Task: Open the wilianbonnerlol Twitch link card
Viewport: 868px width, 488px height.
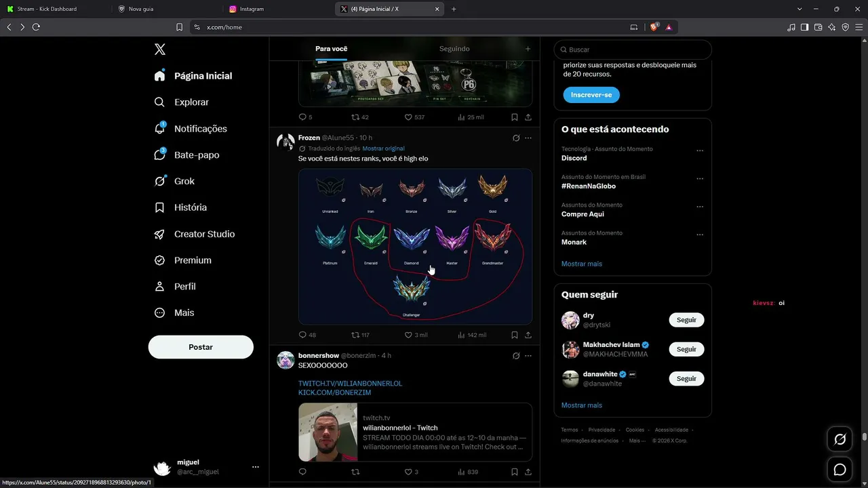Action: click(x=415, y=432)
